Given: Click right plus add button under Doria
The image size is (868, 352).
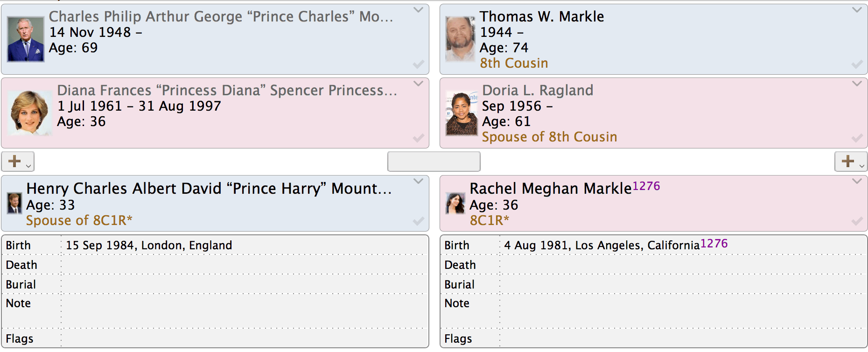Looking at the screenshot, I should pyautogui.click(x=850, y=162).
